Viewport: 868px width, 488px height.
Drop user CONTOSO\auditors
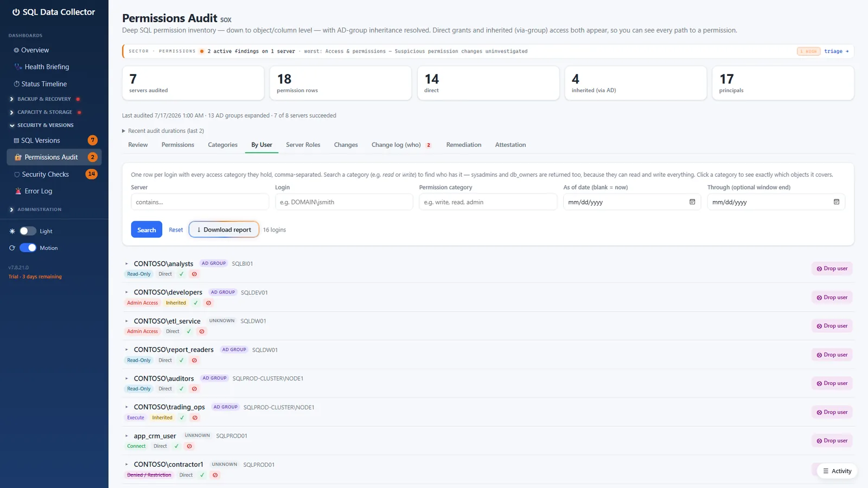(832, 383)
